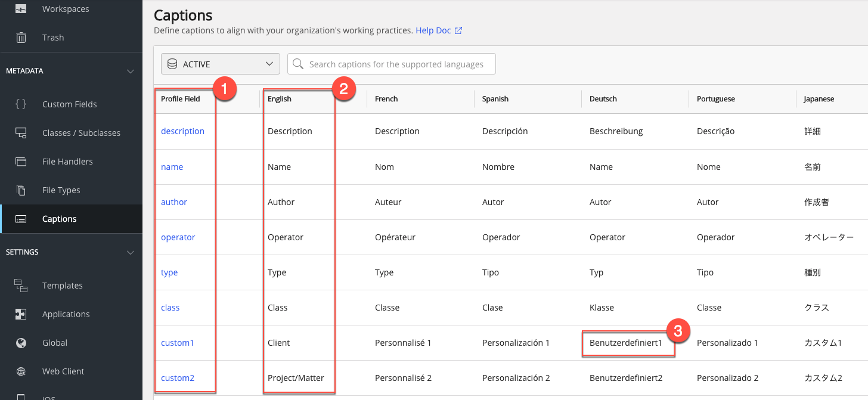The width and height of the screenshot is (868, 400).
Task: Click the File Types documents icon
Action: click(x=21, y=190)
